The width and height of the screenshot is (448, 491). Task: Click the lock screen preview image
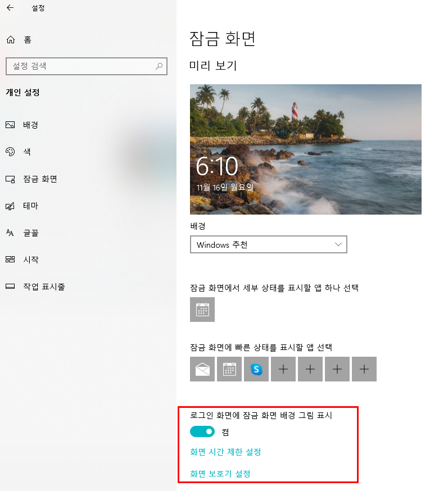[x=306, y=149]
